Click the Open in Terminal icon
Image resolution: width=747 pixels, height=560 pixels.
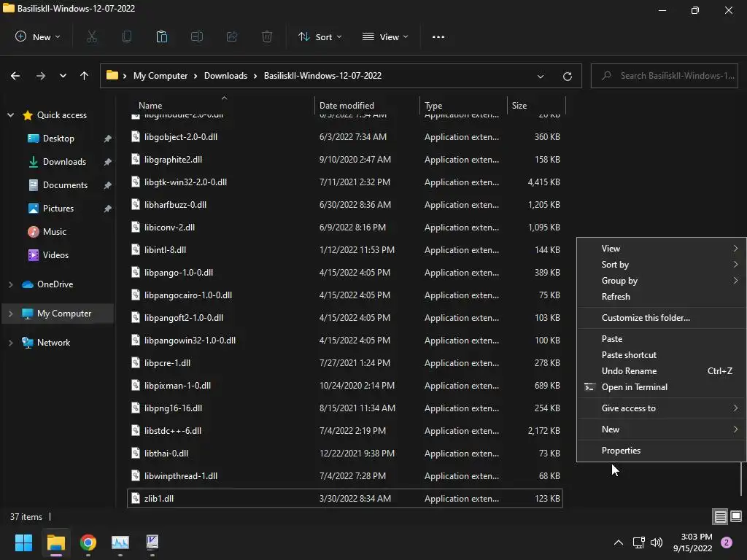pos(589,386)
